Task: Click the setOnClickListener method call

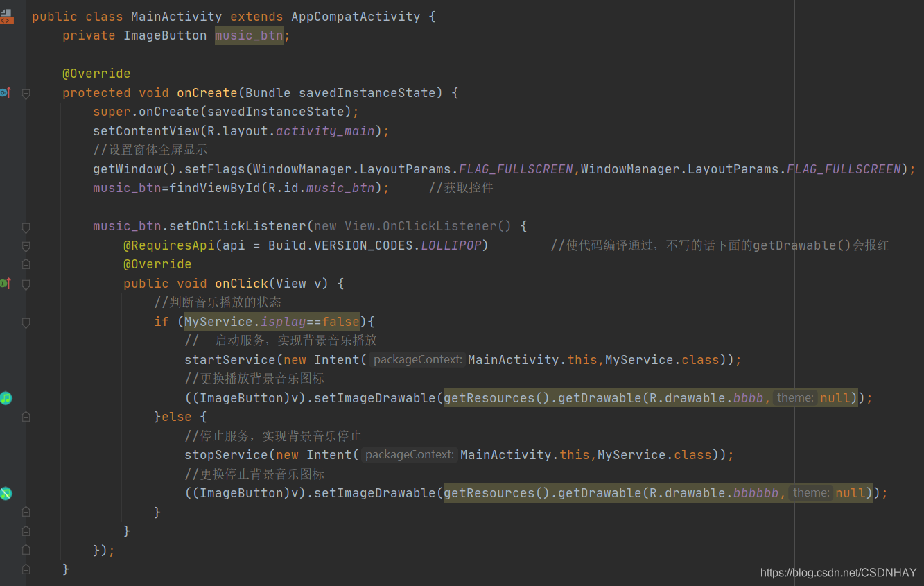Action: [238, 226]
